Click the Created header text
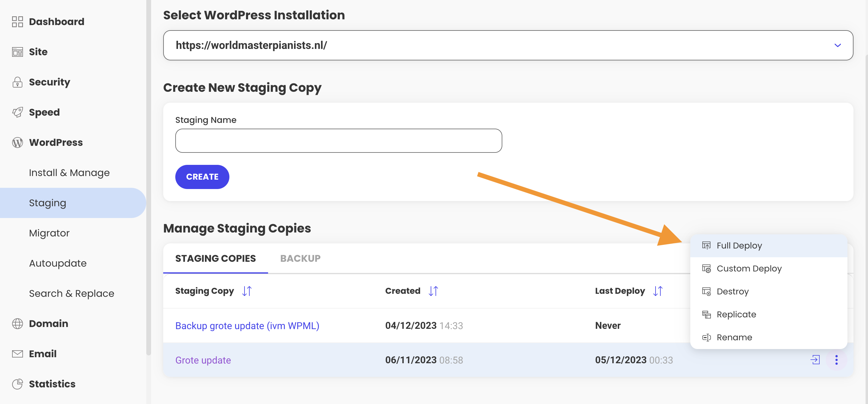Viewport: 868px width, 404px height. [x=403, y=291]
